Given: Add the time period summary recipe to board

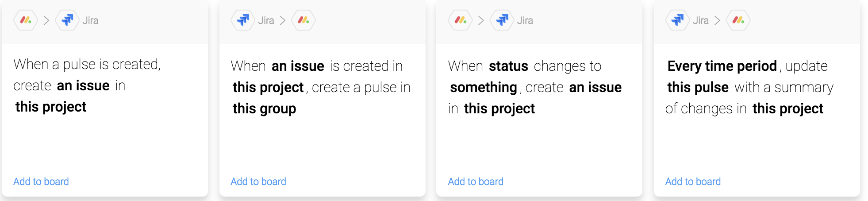Looking at the screenshot, I should [693, 182].
